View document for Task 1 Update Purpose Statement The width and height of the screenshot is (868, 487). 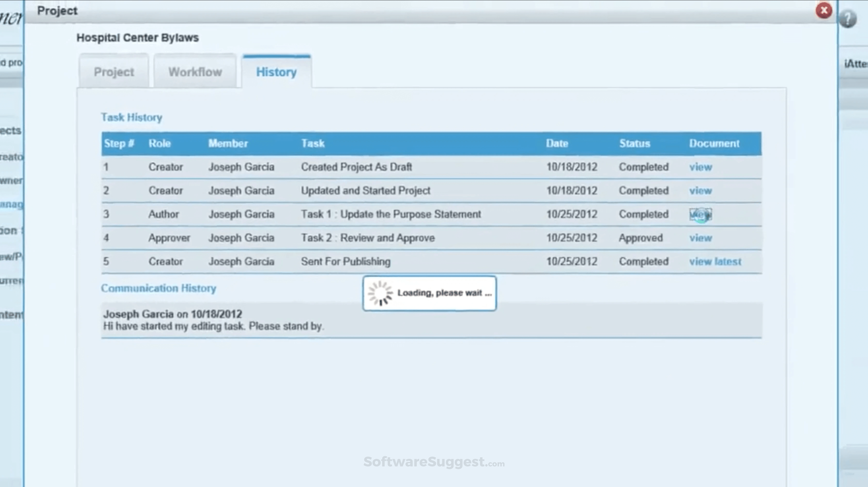pyautogui.click(x=700, y=214)
